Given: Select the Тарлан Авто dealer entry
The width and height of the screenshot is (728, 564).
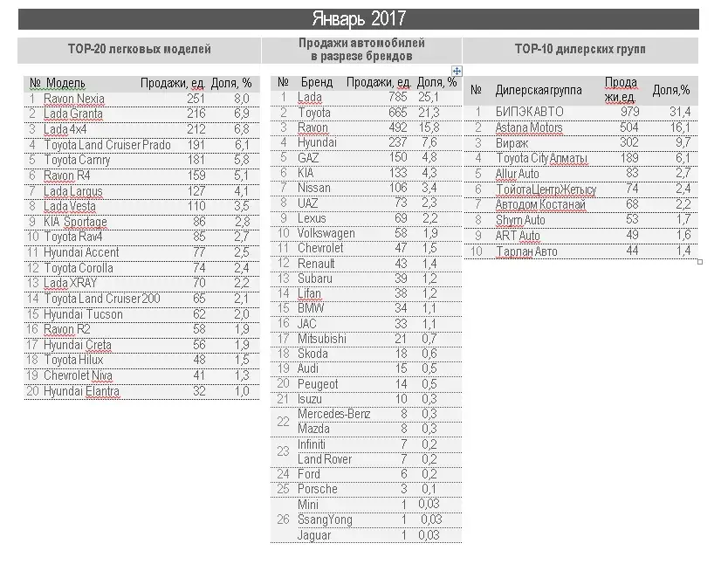Looking at the screenshot, I should click(526, 251).
